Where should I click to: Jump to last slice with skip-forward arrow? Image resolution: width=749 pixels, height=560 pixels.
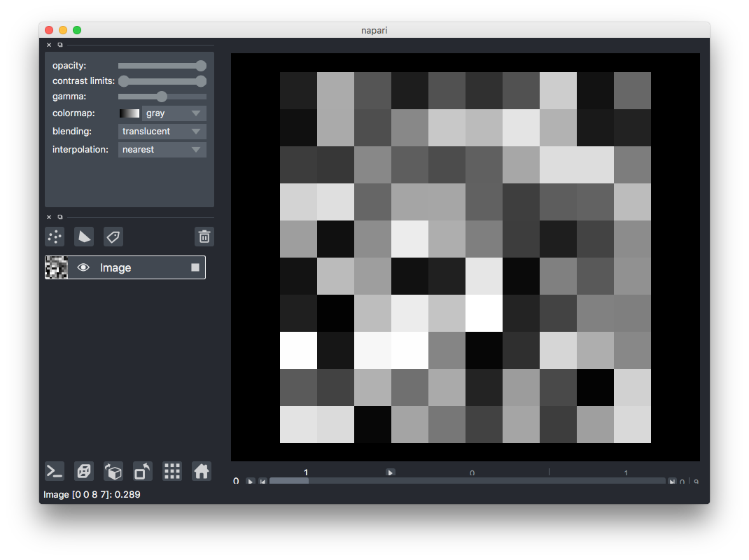[672, 481]
